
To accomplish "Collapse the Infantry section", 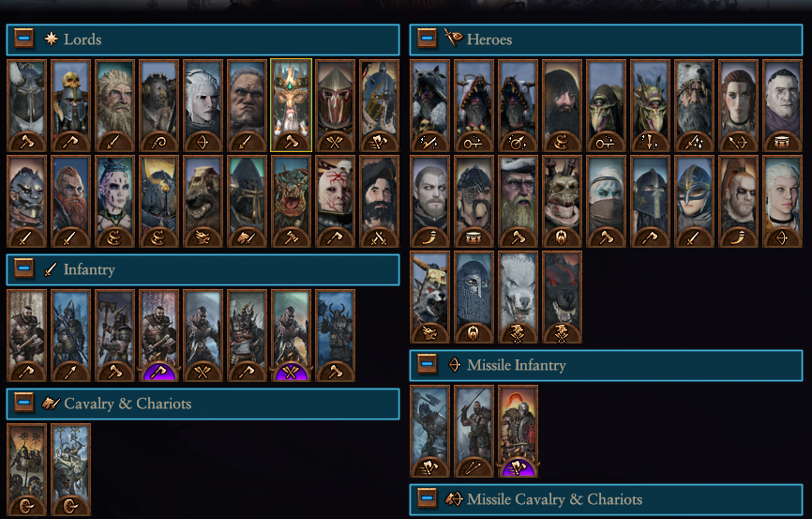I will (23, 268).
